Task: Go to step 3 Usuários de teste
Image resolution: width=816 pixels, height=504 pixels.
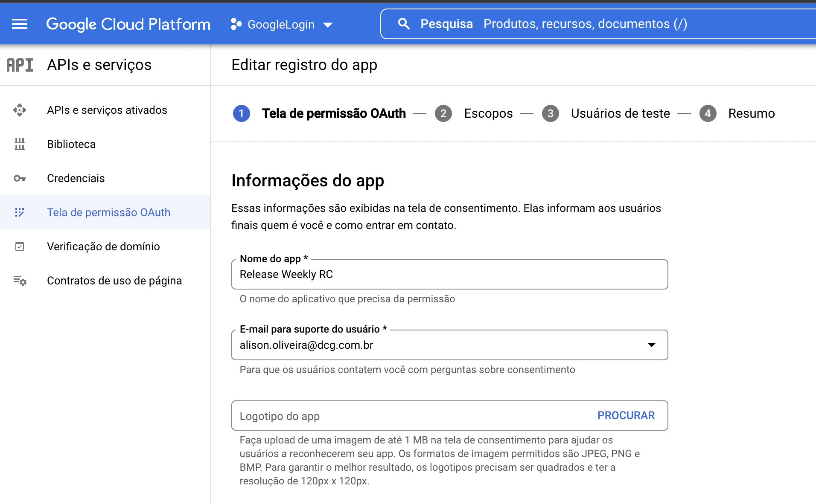Action: (x=606, y=113)
